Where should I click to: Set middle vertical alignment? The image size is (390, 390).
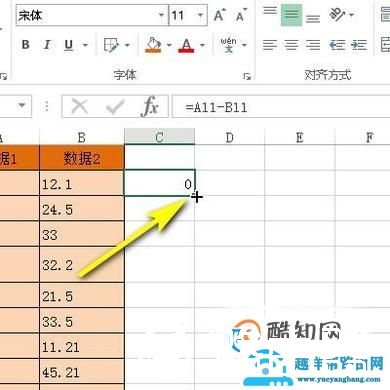pos(291,15)
